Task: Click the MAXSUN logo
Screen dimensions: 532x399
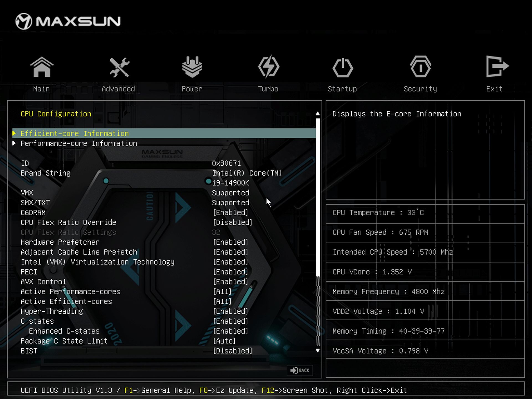Action: [68, 21]
